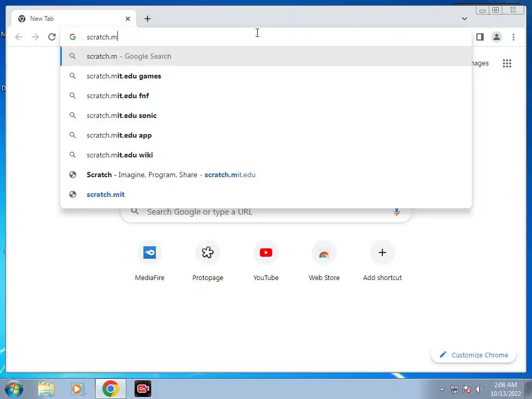Select the New Tab tab
Viewport: 532px width, 399px height.
pyautogui.click(x=74, y=19)
